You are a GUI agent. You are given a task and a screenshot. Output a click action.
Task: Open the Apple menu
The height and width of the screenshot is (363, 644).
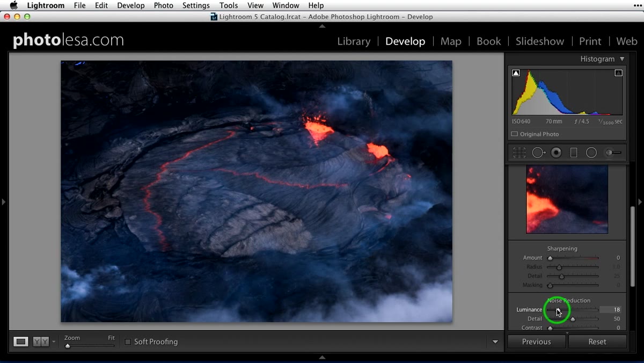tap(14, 5)
